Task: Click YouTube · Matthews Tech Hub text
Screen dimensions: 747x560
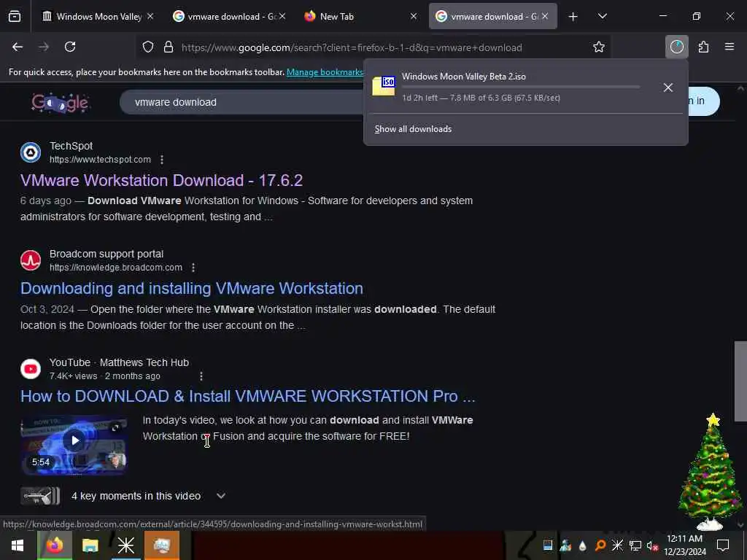Action: click(x=119, y=363)
